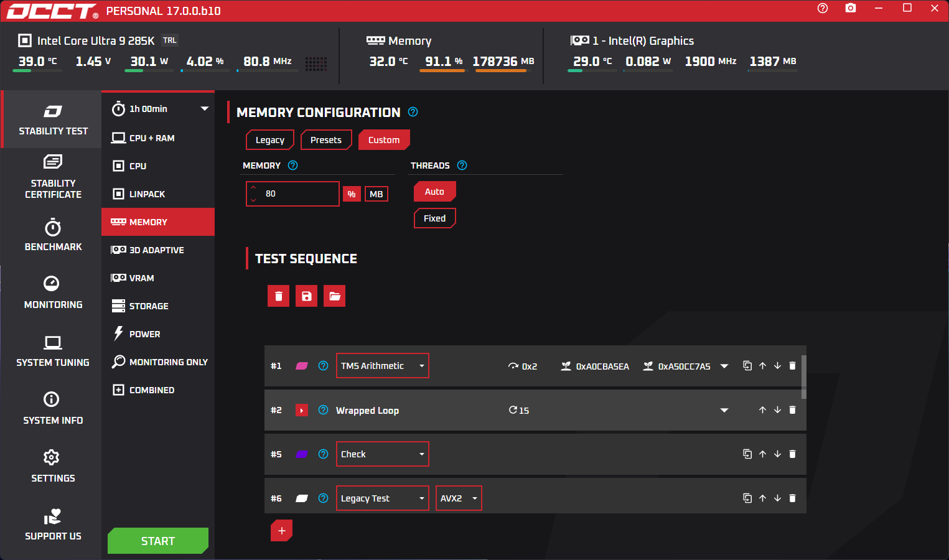Add a new step with plus button
Image resolution: width=949 pixels, height=560 pixels.
tap(281, 531)
